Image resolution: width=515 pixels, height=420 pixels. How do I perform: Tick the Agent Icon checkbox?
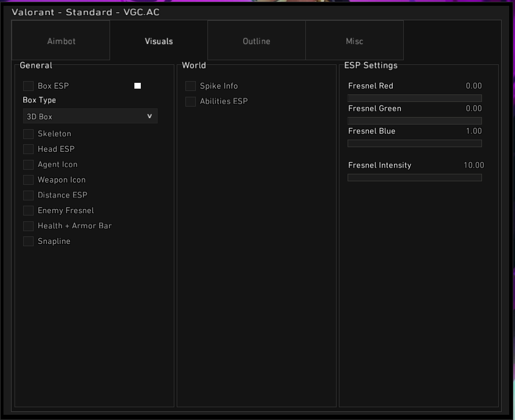click(x=28, y=165)
